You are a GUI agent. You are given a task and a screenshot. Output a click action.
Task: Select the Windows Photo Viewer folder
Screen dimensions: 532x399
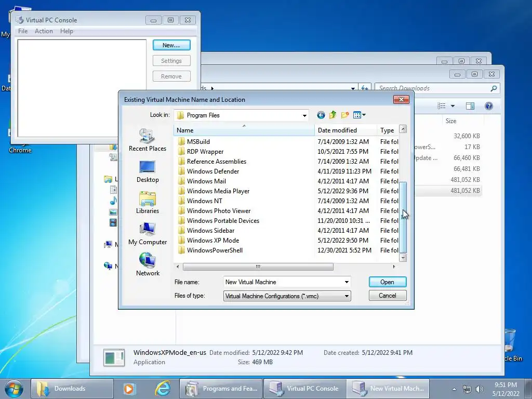[x=219, y=211]
